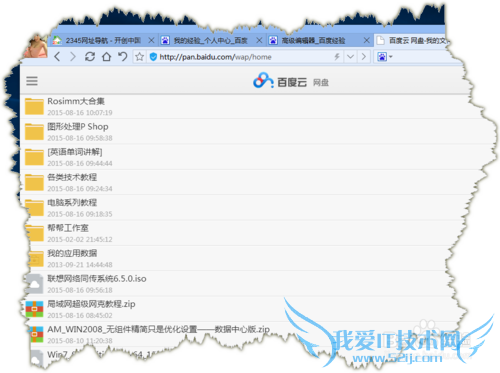Open the 电脑系列教程 folder name
Screen dimensions: 500x373
click(72, 203)
